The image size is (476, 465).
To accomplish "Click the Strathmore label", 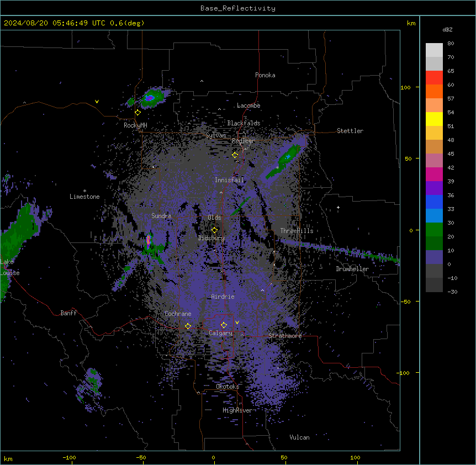I will click(x=285, y=336).
